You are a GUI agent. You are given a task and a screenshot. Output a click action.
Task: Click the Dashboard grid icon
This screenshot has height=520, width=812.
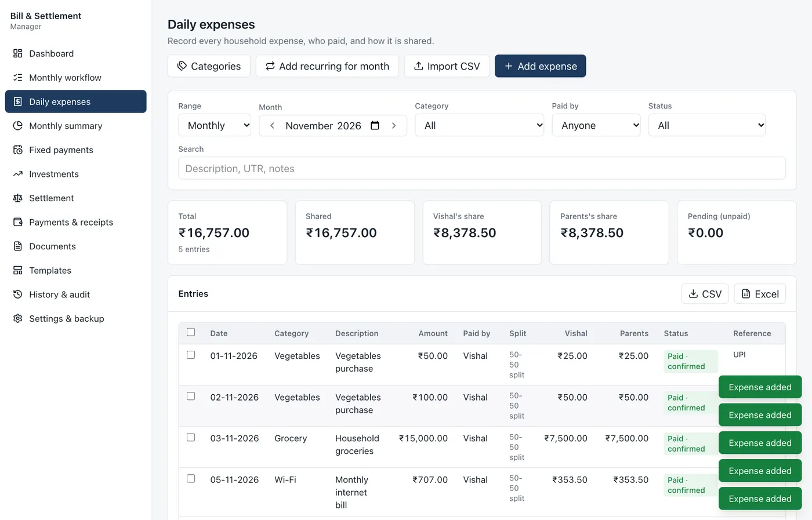point(18,53)
